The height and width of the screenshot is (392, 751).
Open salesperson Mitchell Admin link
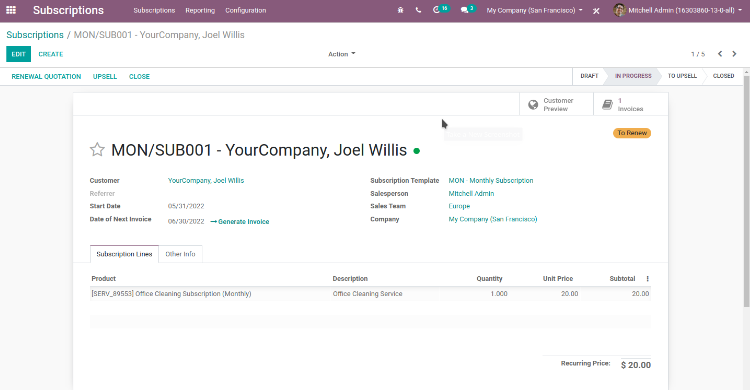[471, 194]
